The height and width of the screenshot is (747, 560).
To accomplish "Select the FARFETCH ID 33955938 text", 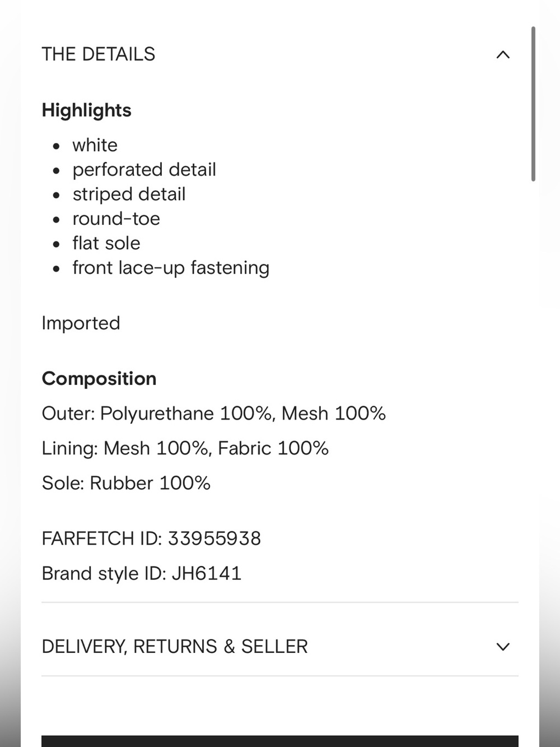I will (151, 539).
